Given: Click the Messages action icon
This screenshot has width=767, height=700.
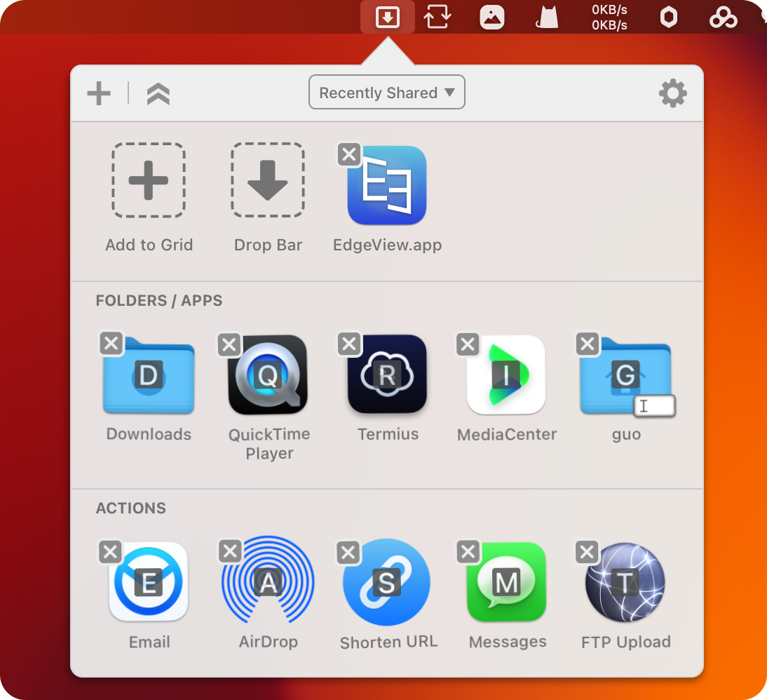Looking at the screenshot, I should pos(507,581).
